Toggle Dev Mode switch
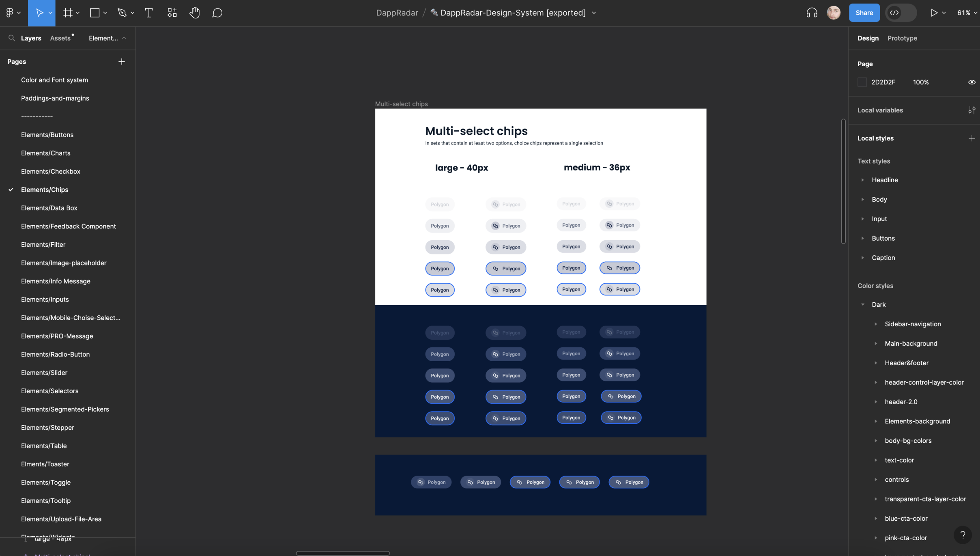The height and width of the screenshot is (556, 980). click(x=901, y=13)
